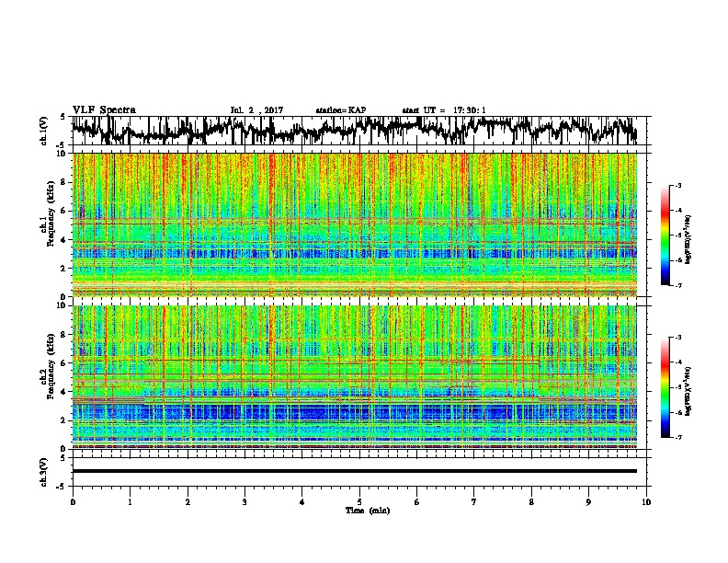Click the "-3" label on ch.2 color bar
The image size is (728, 563).
coord(678,338)
